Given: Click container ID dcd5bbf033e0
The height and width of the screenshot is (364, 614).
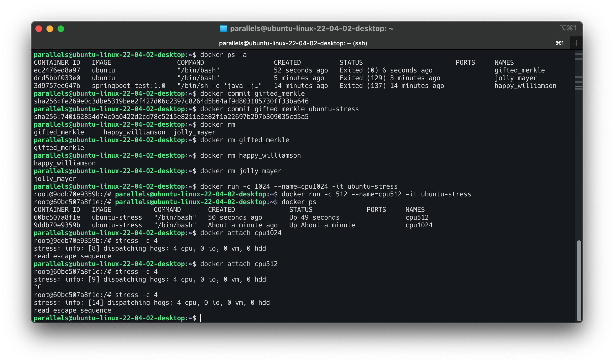Looking at the screenshot, I should 57,78.
